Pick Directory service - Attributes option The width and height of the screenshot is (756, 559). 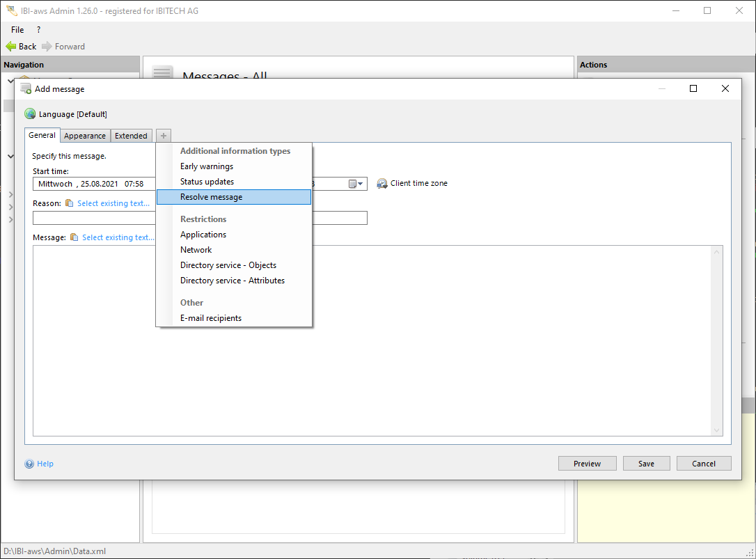pos(232,281)
